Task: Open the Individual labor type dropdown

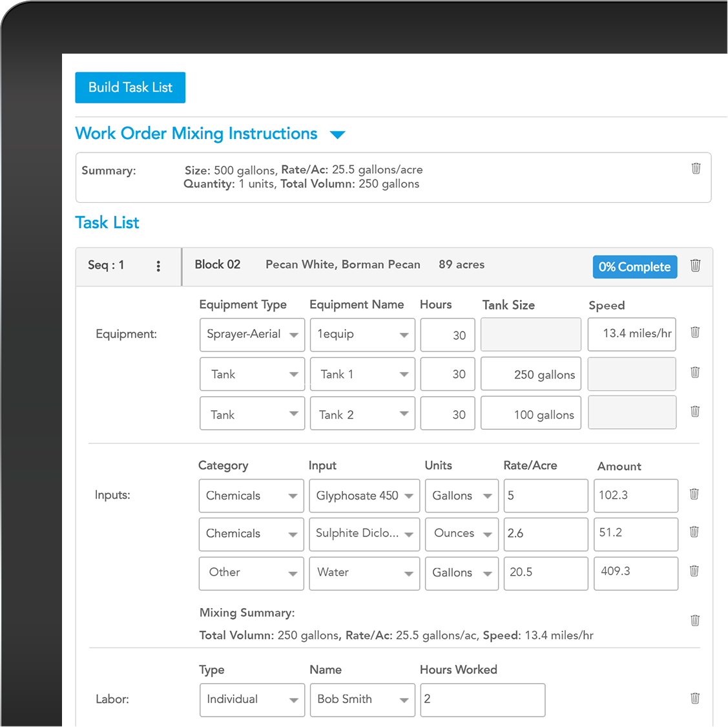Action: tap(252, 700)
